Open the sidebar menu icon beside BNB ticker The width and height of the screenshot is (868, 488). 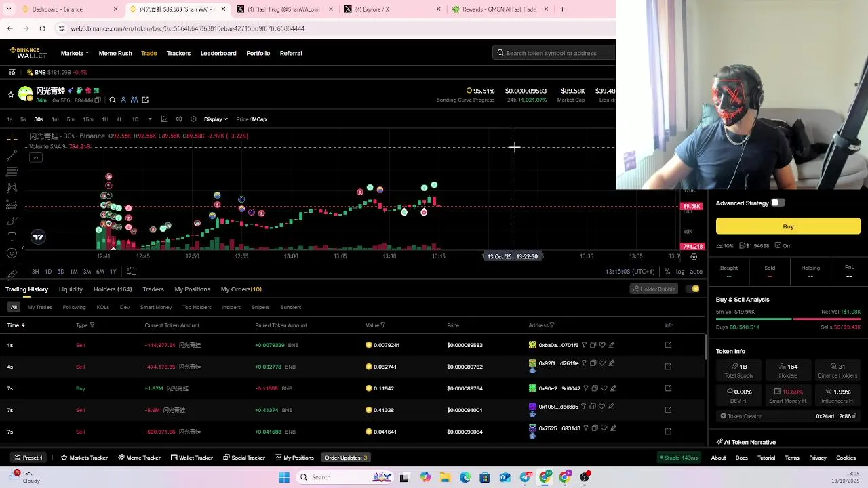pos(12,72)
